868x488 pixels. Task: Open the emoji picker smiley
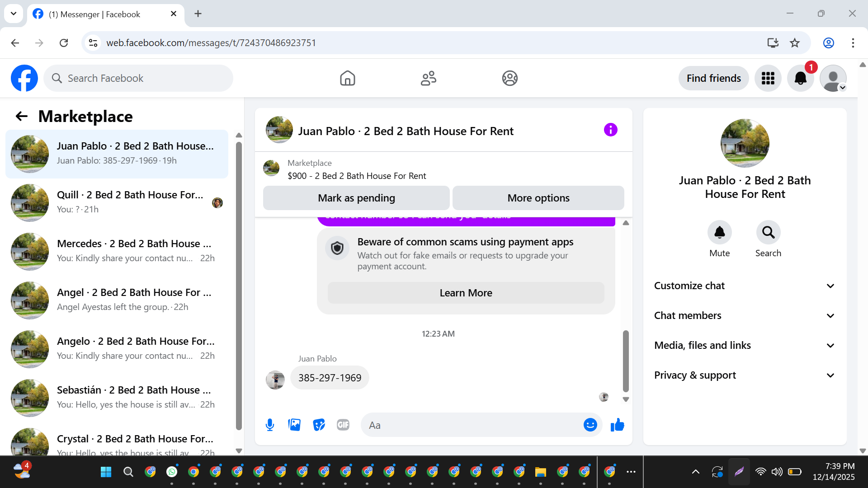click(x=590, y=425)
